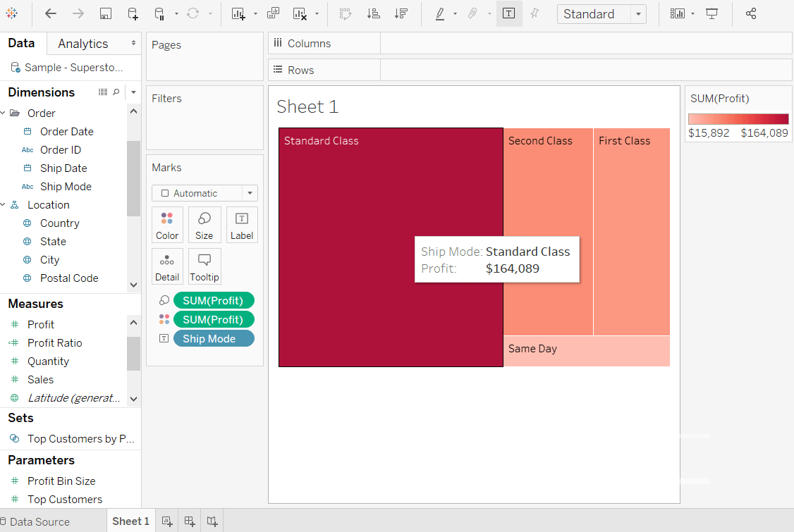Screen dimensions: 794x532
Task: Create a new worksheet toolbar icon
Action: pos(238,13)
